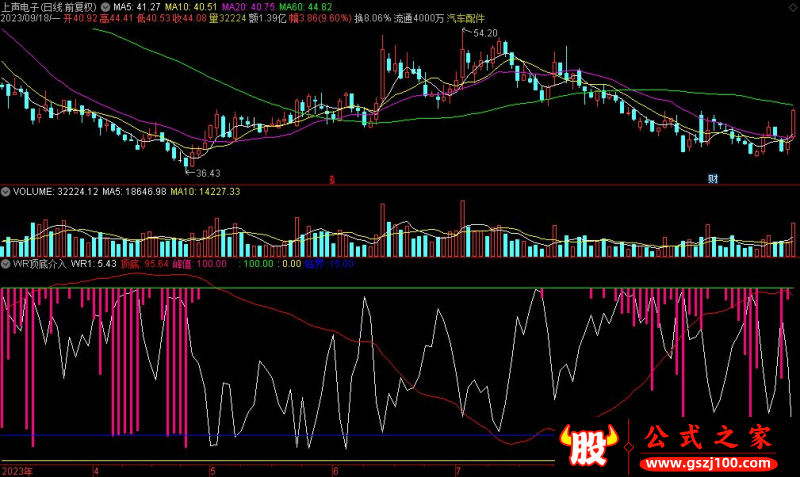Select the MA20: 40.75 label
The image size is (800, 477).
tap(248, 7)
